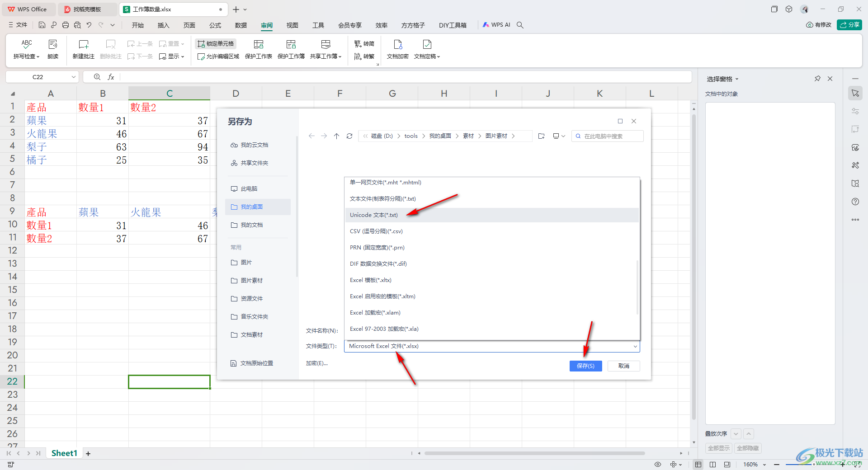The height and width of the screenshot is (470, 868).
Task: Switch to the 开始 ribbon tab
Action: click(x=138, y=25)
